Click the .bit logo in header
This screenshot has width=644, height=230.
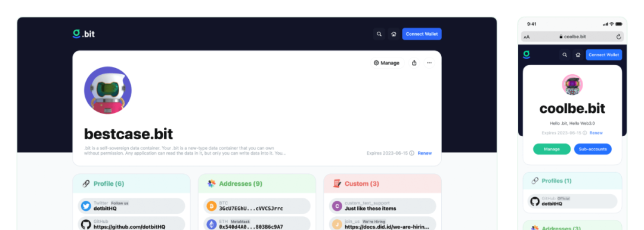[x=84, y=33]
